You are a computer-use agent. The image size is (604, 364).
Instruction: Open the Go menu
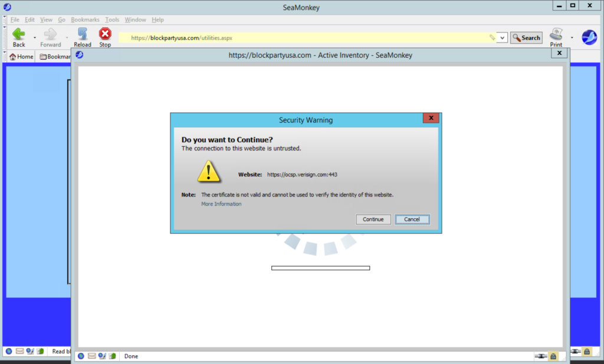[61, 19]
